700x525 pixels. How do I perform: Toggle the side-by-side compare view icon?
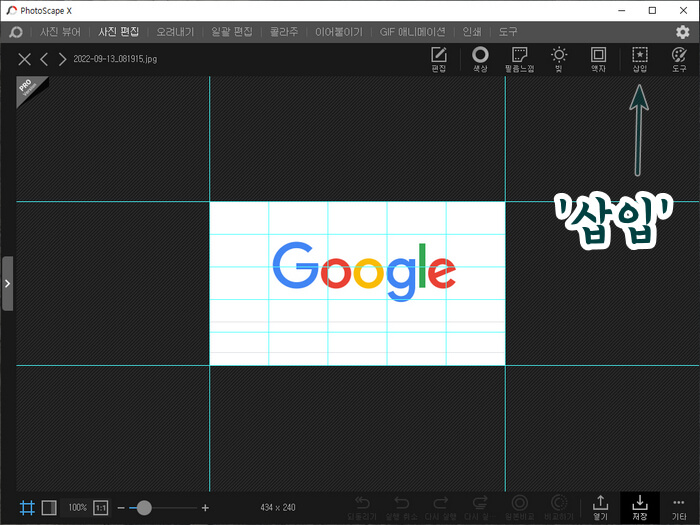(49, 508)
